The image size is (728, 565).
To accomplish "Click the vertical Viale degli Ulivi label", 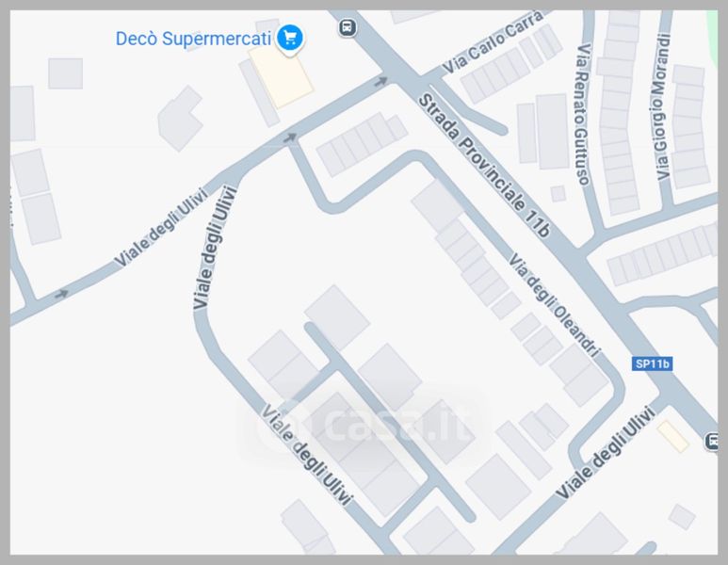I will (x=215, y=247).
